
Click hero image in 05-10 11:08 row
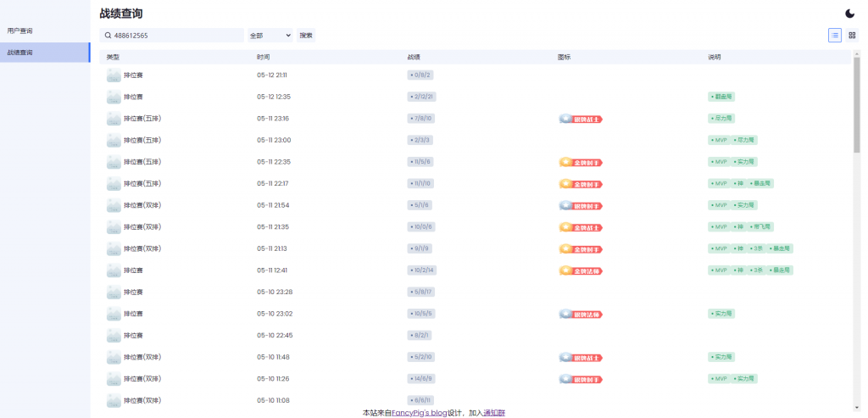[114, 401]
